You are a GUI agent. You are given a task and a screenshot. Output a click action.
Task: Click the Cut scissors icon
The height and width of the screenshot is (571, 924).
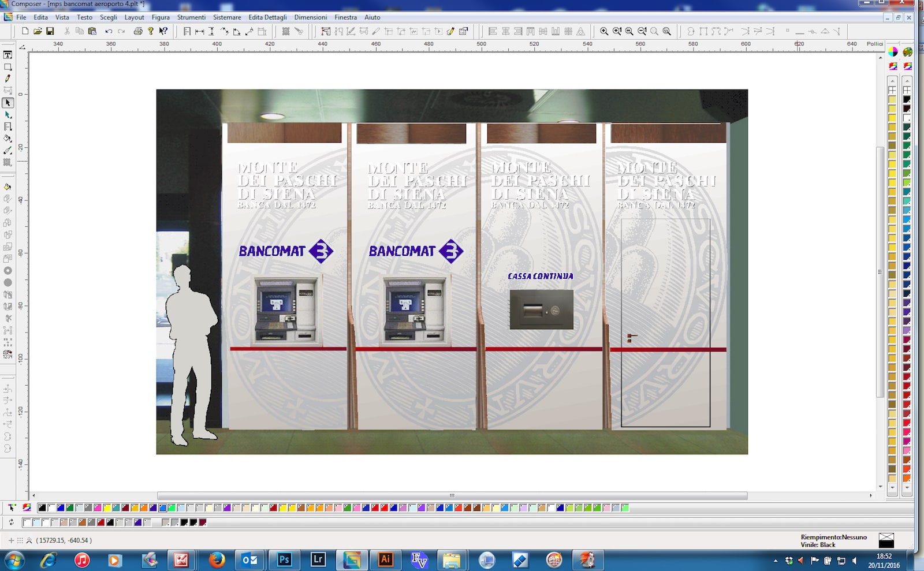(67, 31)
